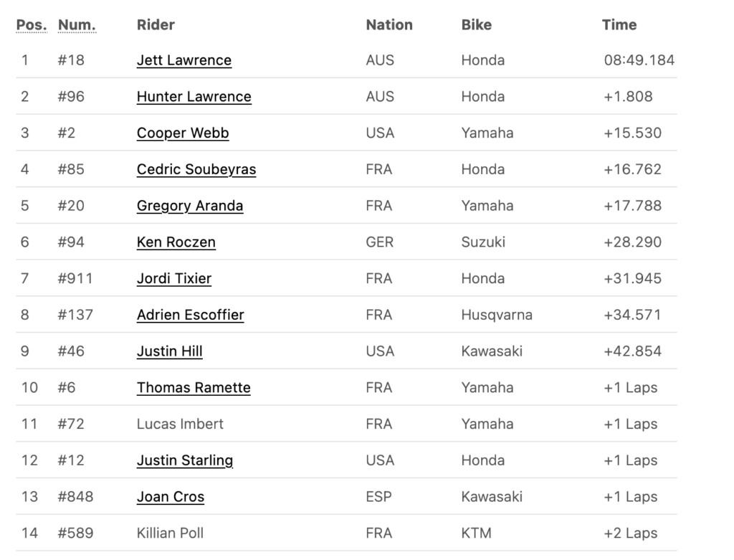This screenshot has width=734, height=560.
Task: Click the Nation column header
Action: tap(389, 25)
